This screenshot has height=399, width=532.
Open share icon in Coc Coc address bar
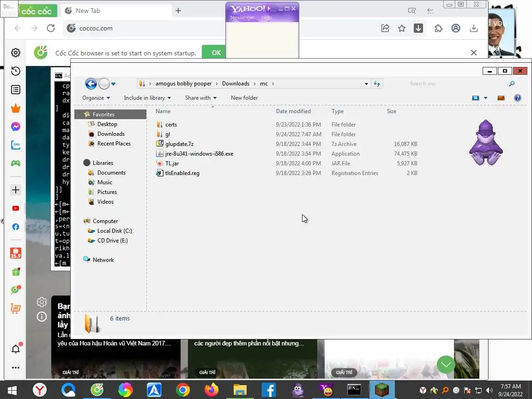pos(385,28)
